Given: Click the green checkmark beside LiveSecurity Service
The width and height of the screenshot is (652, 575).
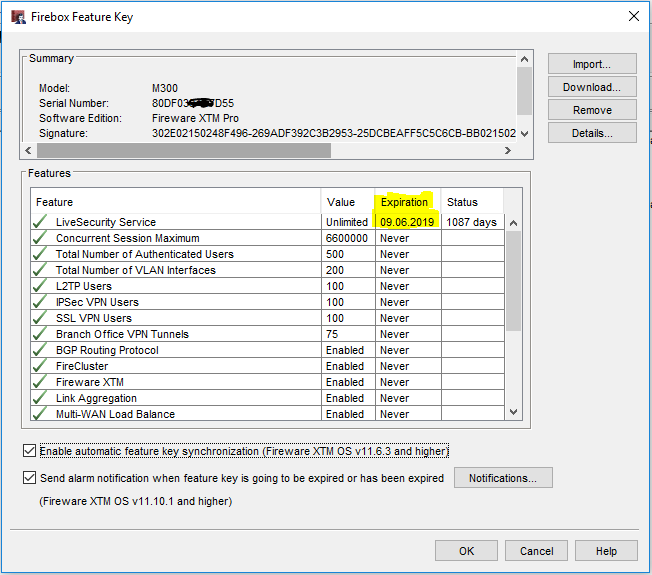Looking at the screenshot, I should click(40, 222).
